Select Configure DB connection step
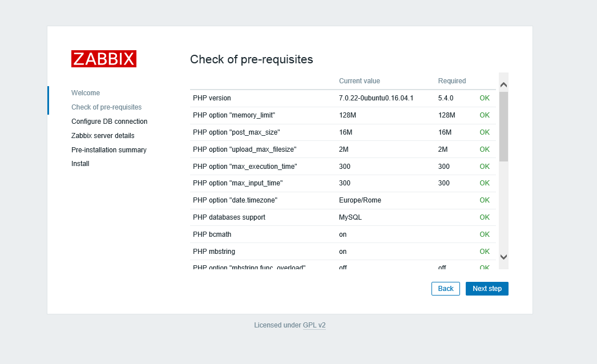Viewport: 597px width, 364px height. (109, 122)
